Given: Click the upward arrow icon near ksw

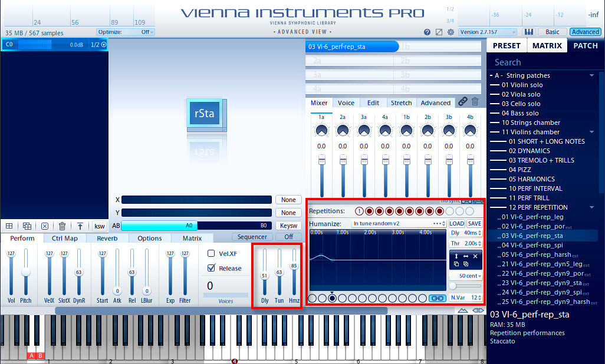Looking at the screenshot, I should (80, 226).
